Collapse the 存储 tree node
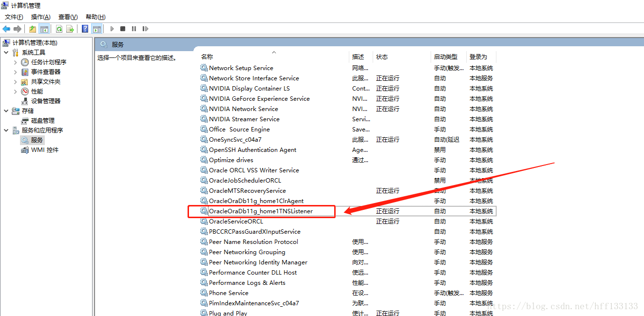The height and width of the screenshot is (316, 644). click(6, 111)
